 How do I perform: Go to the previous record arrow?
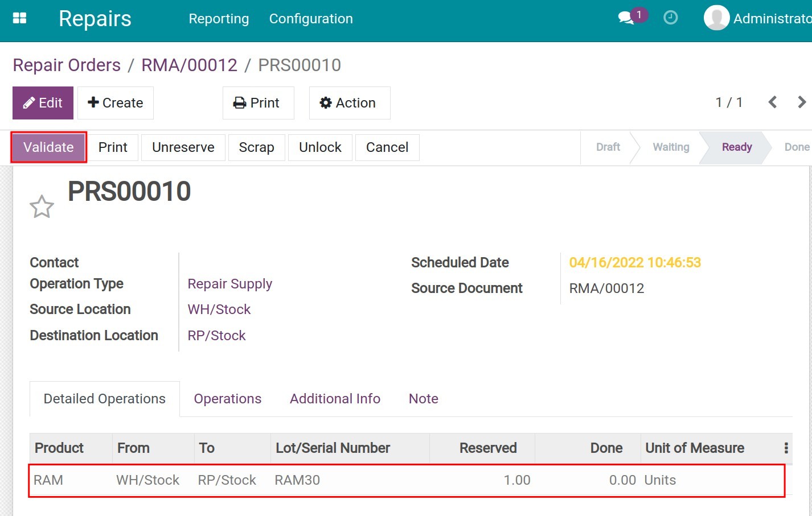(773, 102)
